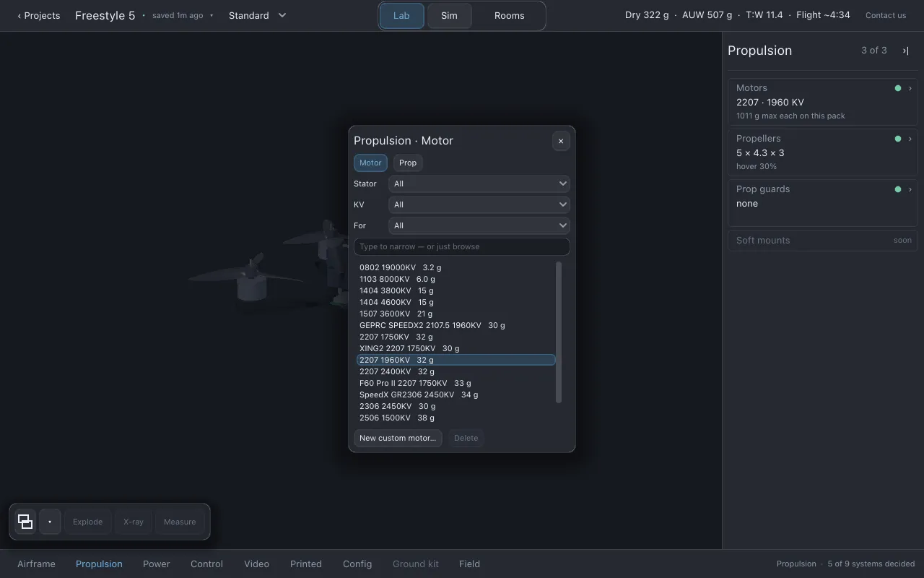
Task: Select the Prop tab in dialog
Action: point(408,163)
